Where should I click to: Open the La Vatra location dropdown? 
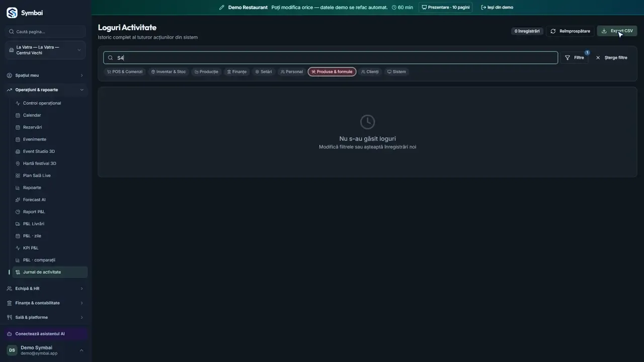pyautogui.click(x=46, y=50)
